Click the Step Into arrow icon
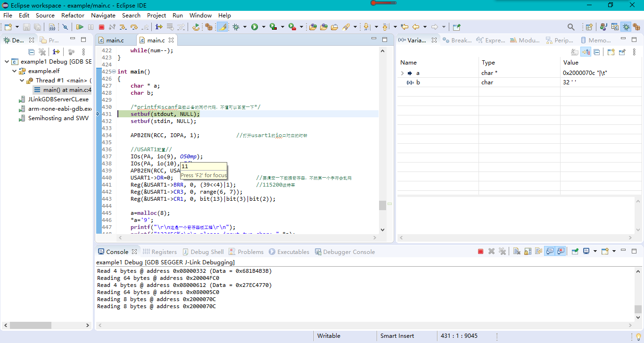Viewport: 644px width, 343px height. pyautogui.click(x=123, y=27)
